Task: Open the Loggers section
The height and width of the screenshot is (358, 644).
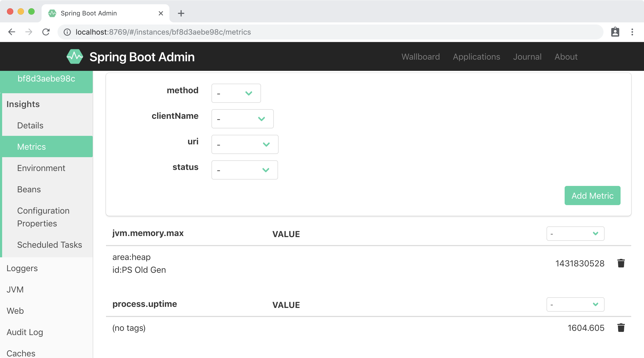Action: pos(46,268)
